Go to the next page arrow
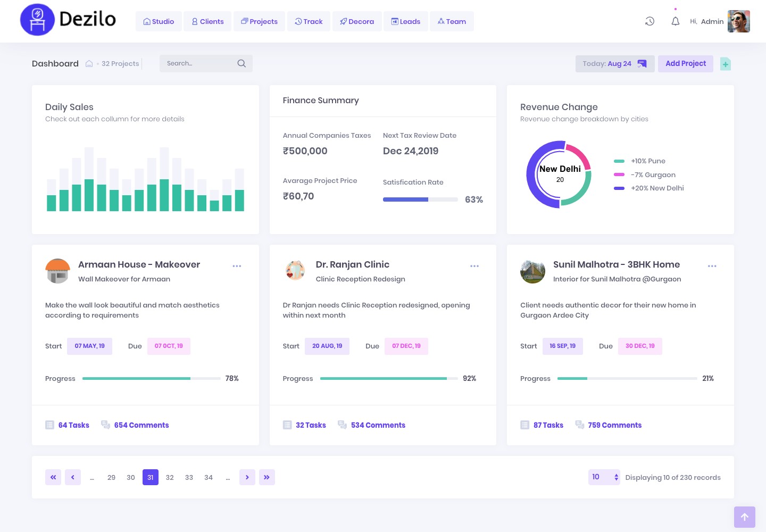The width and height of the screenshot is (766, 532). click(247, 477)
